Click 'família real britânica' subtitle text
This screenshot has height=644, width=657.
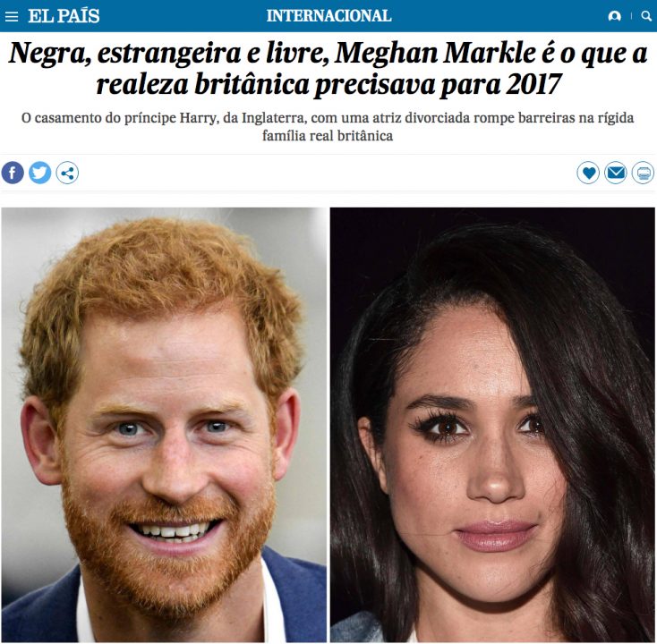point(328,136)
